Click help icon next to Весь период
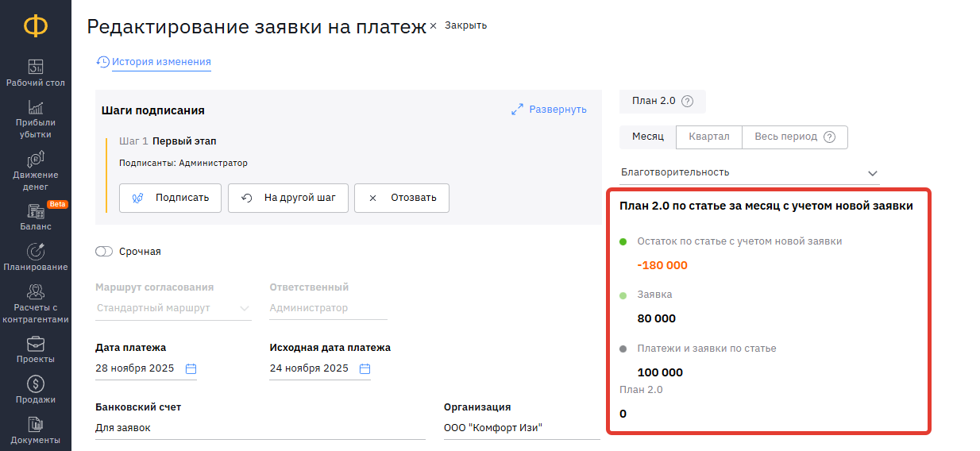The height and width of the screenshot is (451, 980). coord(829,137)
